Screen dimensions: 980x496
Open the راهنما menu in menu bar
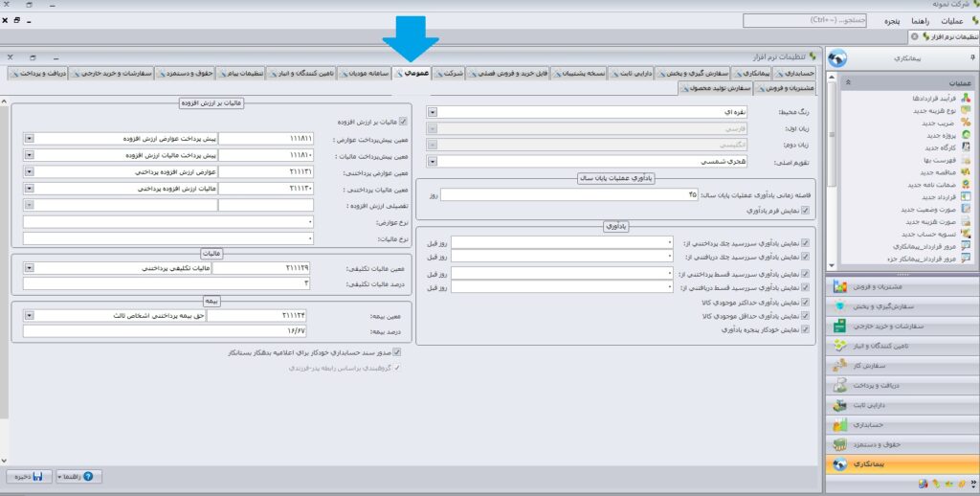[922, 21]
